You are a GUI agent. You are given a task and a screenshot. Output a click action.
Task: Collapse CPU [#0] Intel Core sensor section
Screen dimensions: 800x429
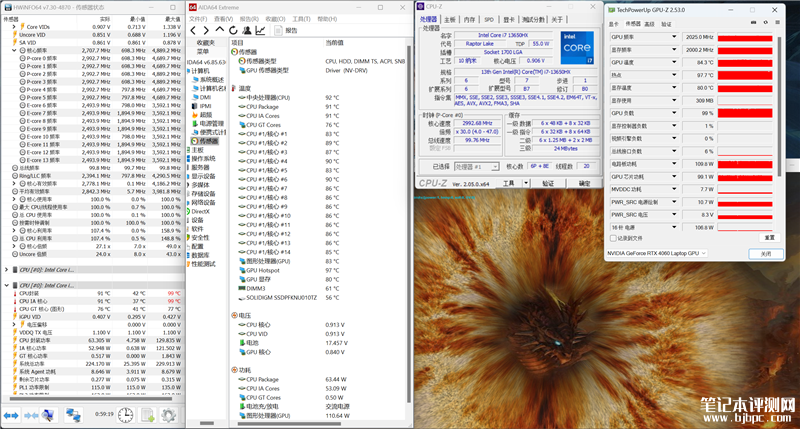pyautogui.click(x=7, y=286)
